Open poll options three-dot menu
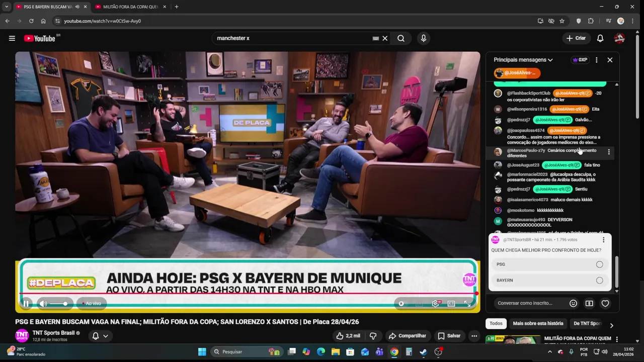 603,240
